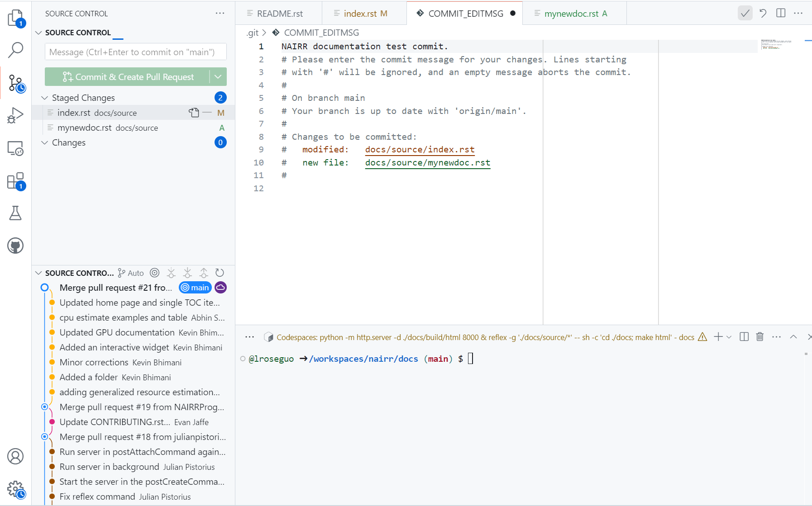Collapse the top Source Control section

38,33
